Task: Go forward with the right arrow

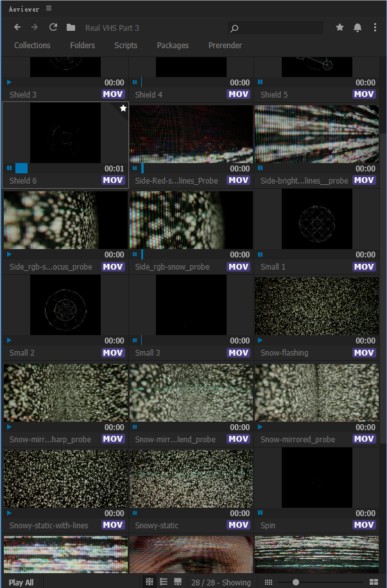Action: [35, 28]
